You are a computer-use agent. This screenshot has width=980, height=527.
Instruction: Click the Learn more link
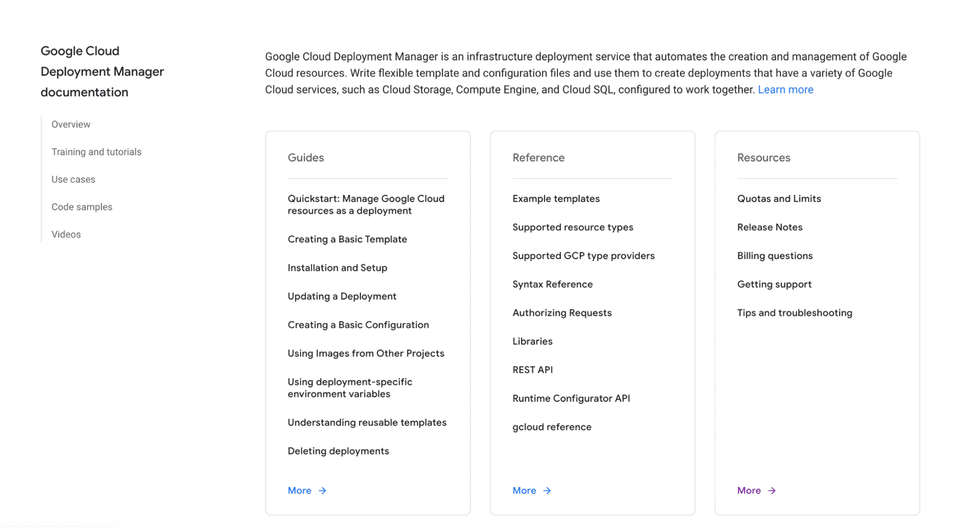(x=786, y=89)
